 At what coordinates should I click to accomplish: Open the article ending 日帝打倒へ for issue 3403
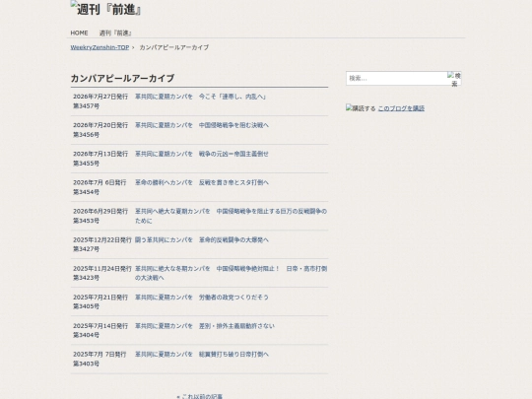(x=202, y=355)
